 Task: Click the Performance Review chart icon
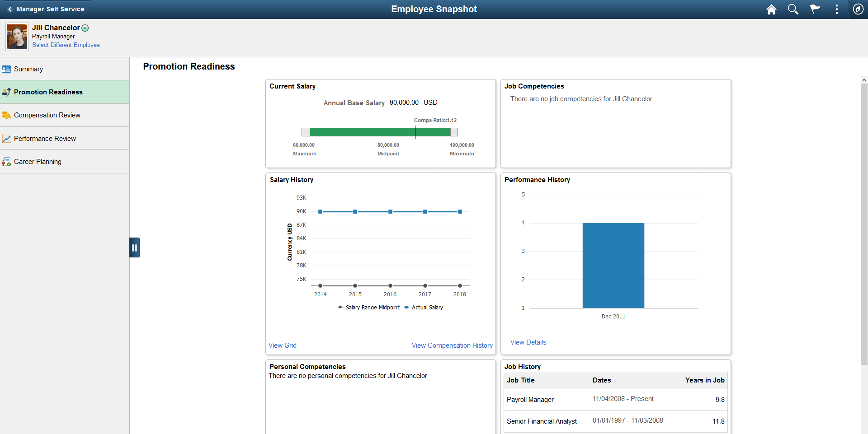point(6,139)
